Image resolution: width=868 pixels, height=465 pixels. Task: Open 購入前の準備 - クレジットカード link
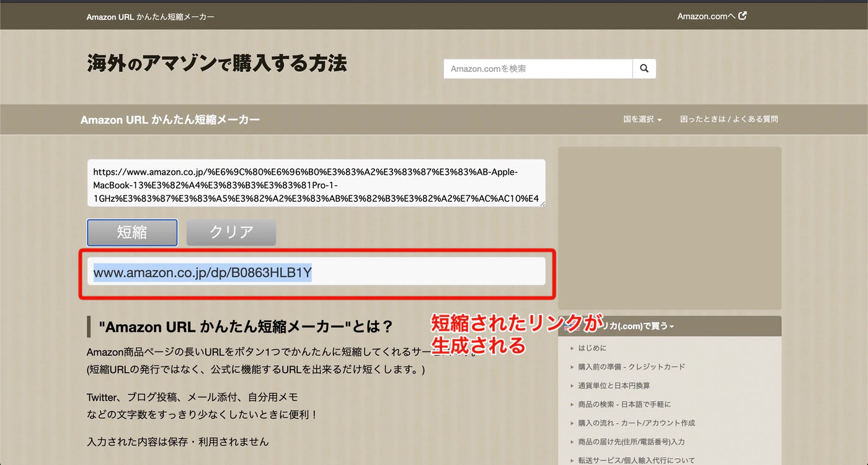tap(631, 366)
